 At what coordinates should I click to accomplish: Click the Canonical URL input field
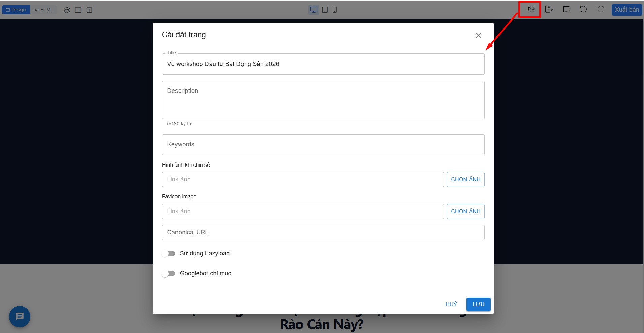(323, 232)
